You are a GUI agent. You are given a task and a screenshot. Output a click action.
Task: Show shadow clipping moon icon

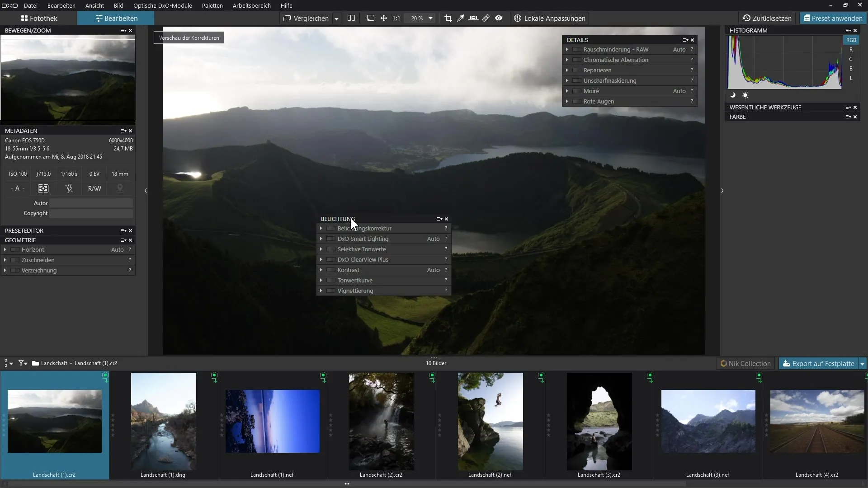(733, 95)
